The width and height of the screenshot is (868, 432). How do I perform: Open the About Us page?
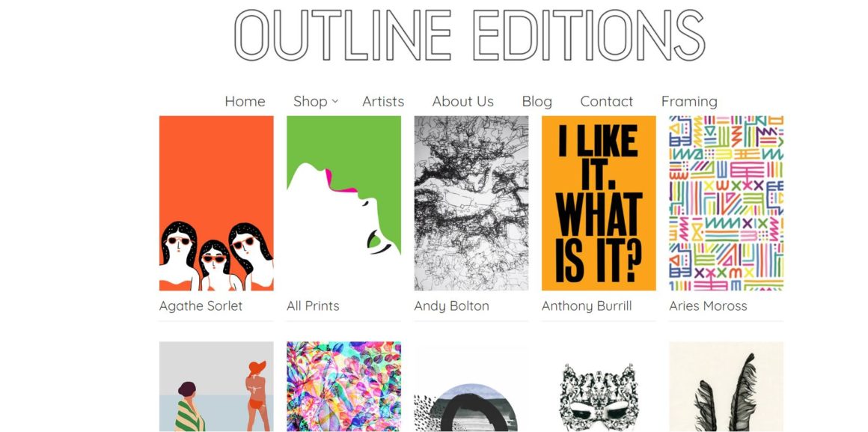pos(462,101)
